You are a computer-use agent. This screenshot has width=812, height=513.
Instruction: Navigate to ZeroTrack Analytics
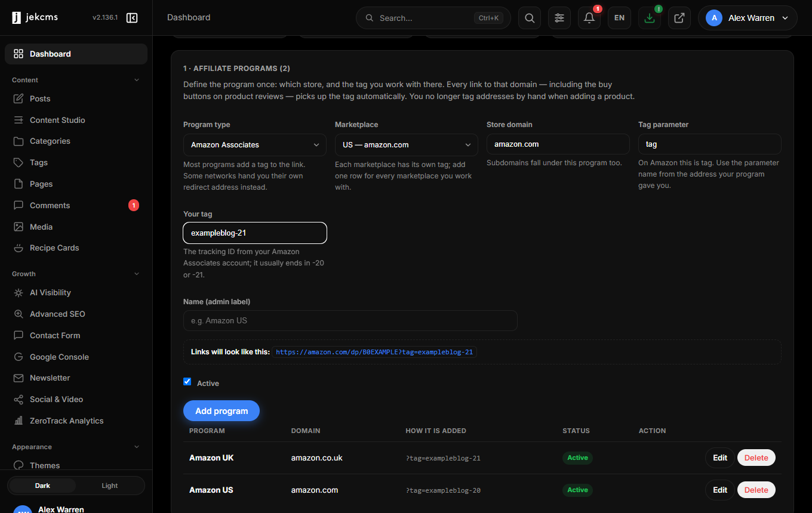pyautogui.click(x=76, y=421)
